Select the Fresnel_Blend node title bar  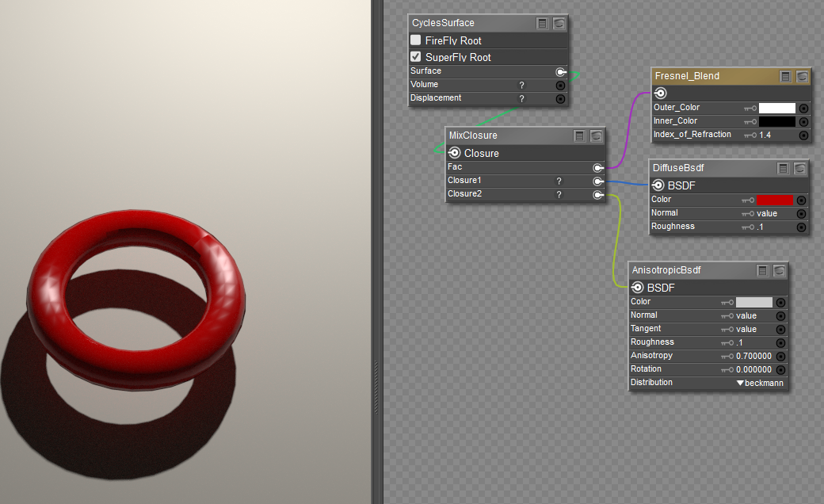coord(731,76)
